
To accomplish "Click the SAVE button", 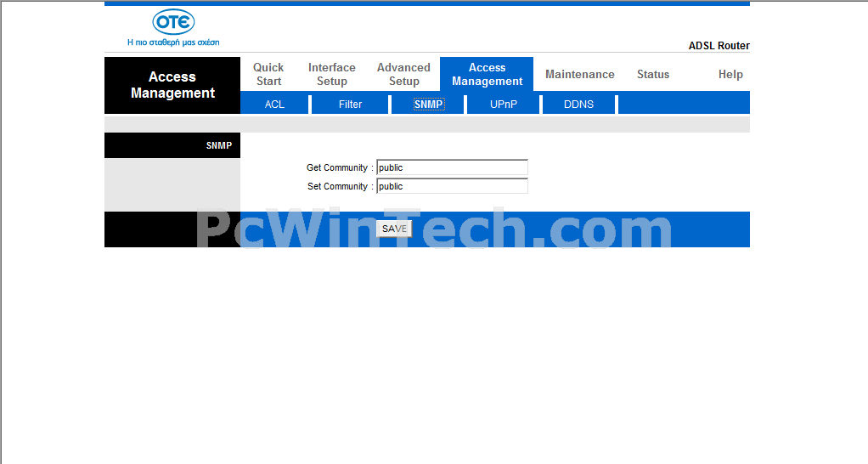I will click(x=394, y=229).
